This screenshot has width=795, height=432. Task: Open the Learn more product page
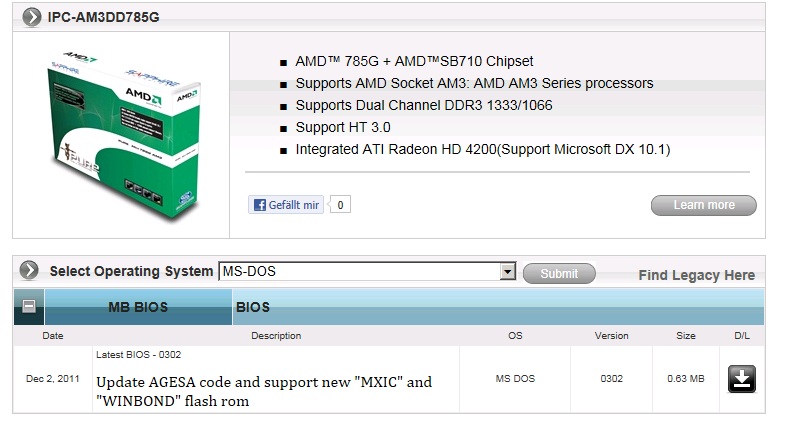704,205
